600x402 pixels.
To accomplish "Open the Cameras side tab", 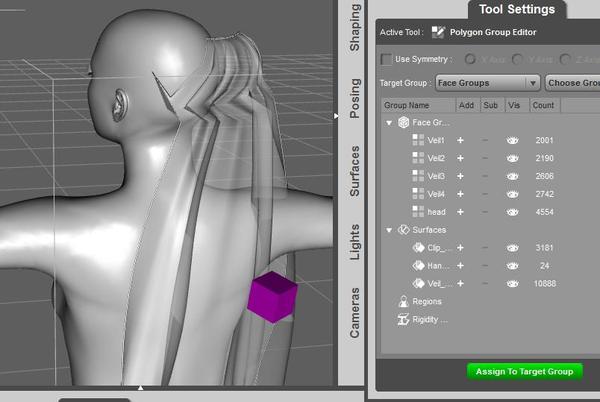I will 355,313.
